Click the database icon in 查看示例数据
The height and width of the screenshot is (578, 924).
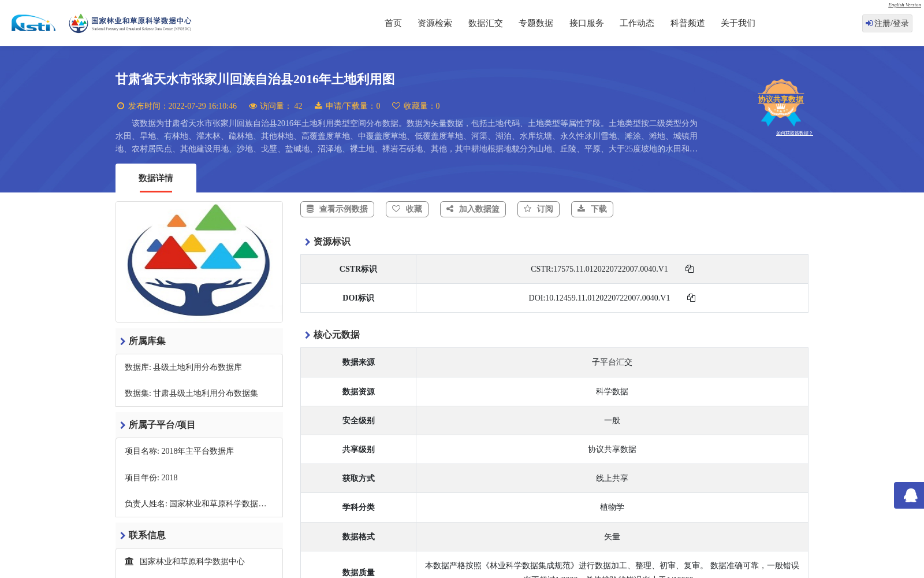coord(310,209)
